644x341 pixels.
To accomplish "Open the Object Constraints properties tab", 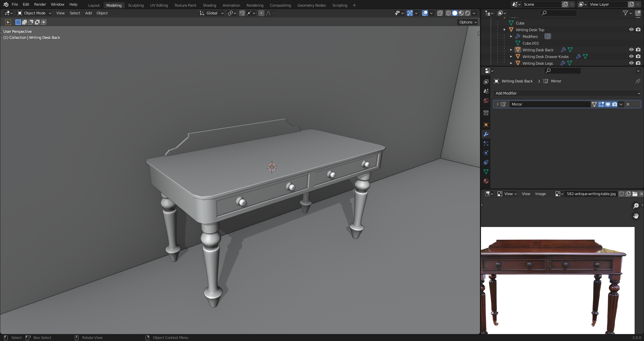I will pyautogui.click(x=486, y=162).
